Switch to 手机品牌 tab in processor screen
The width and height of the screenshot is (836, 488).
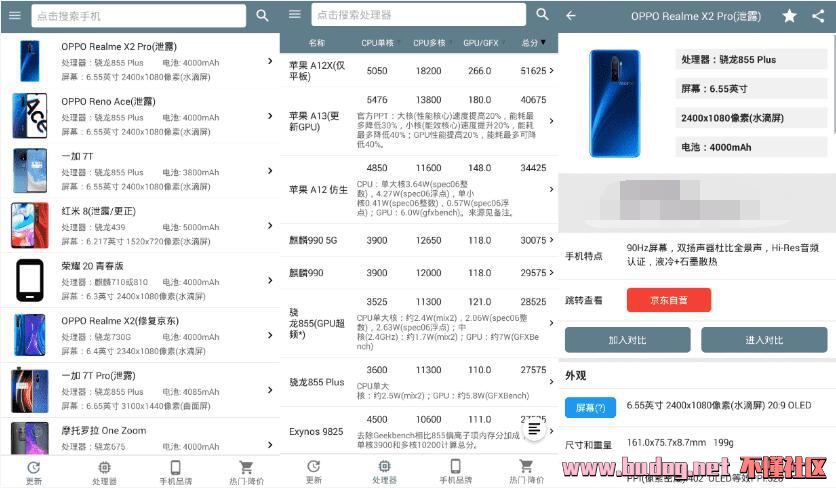(x=455, y=472)
